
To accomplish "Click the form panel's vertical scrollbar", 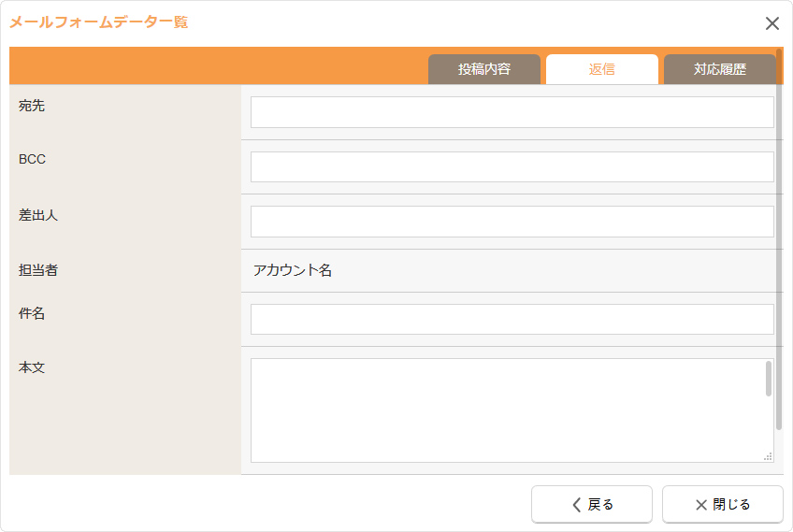I will pyautogui.click(x=779, y=243).
